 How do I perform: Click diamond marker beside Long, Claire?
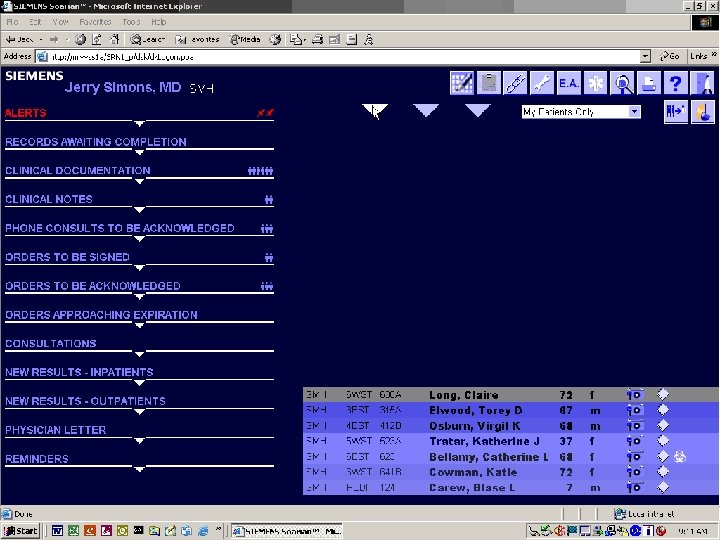[x=663, y=394]
